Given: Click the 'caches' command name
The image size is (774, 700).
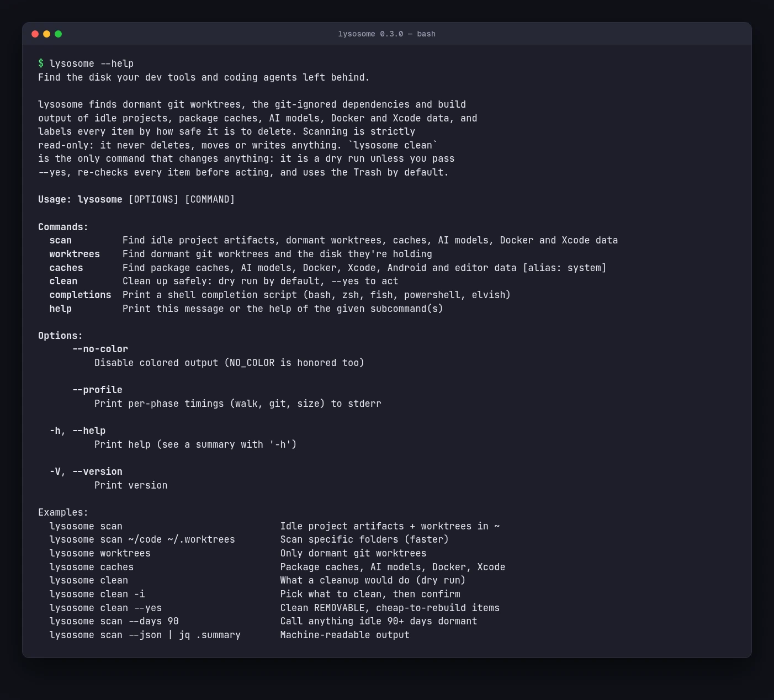Looking at the screenshot, I should 66,268.
